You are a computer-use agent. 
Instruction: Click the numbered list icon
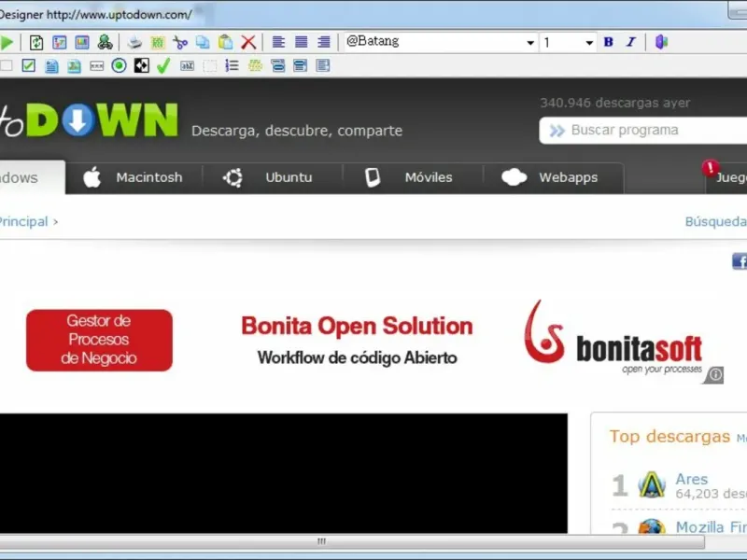click(232, 65)
